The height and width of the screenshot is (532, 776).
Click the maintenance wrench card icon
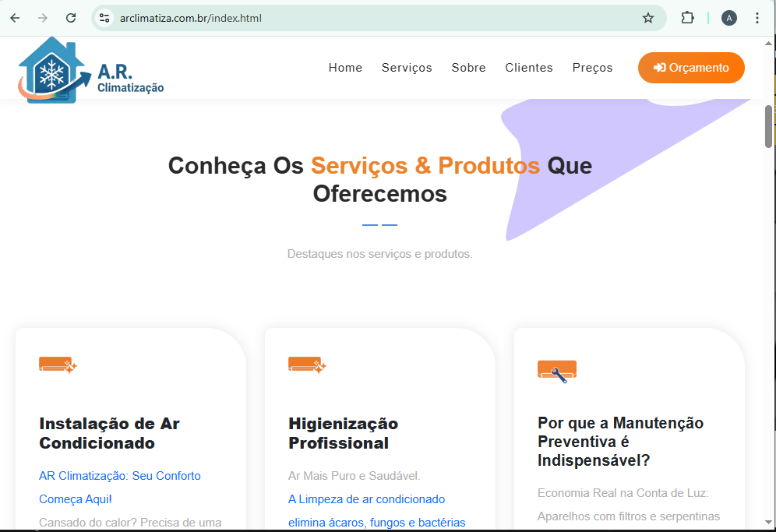point(556,371)
